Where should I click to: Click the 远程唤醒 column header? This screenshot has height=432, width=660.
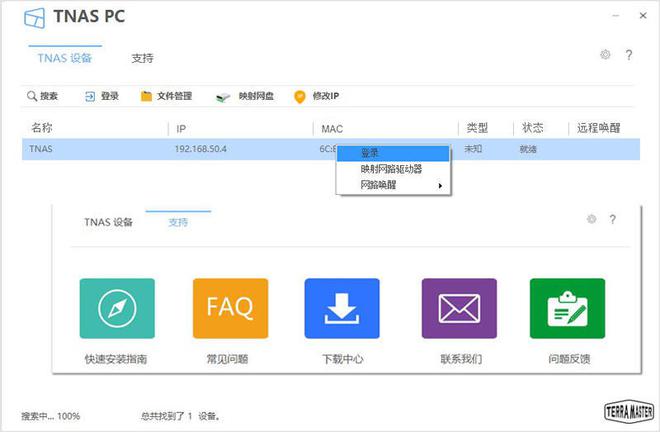coord(599,128)
